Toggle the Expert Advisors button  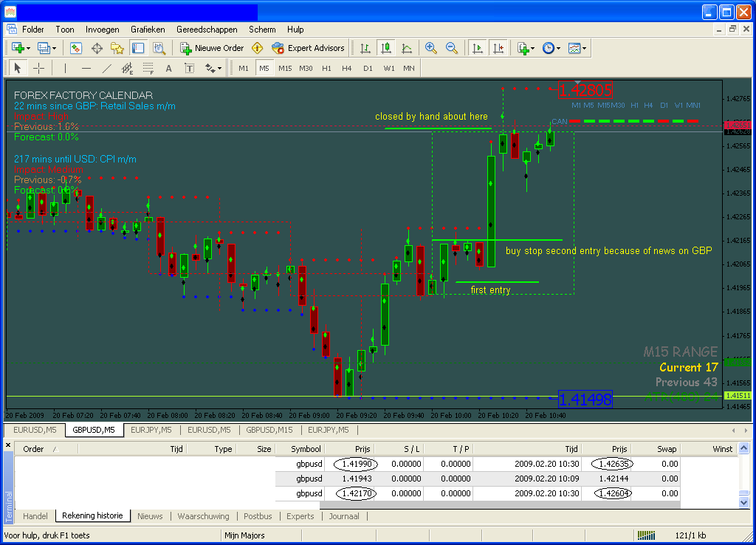[308, 48]
